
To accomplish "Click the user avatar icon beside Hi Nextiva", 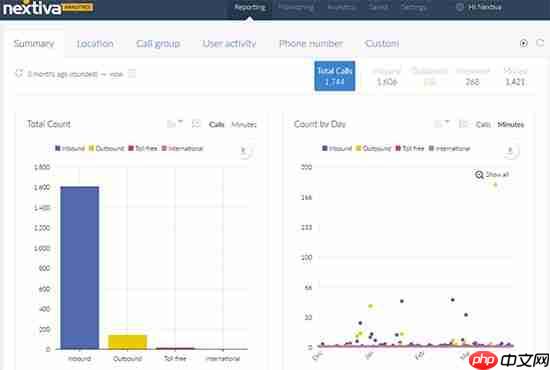I will click(460, 7).
